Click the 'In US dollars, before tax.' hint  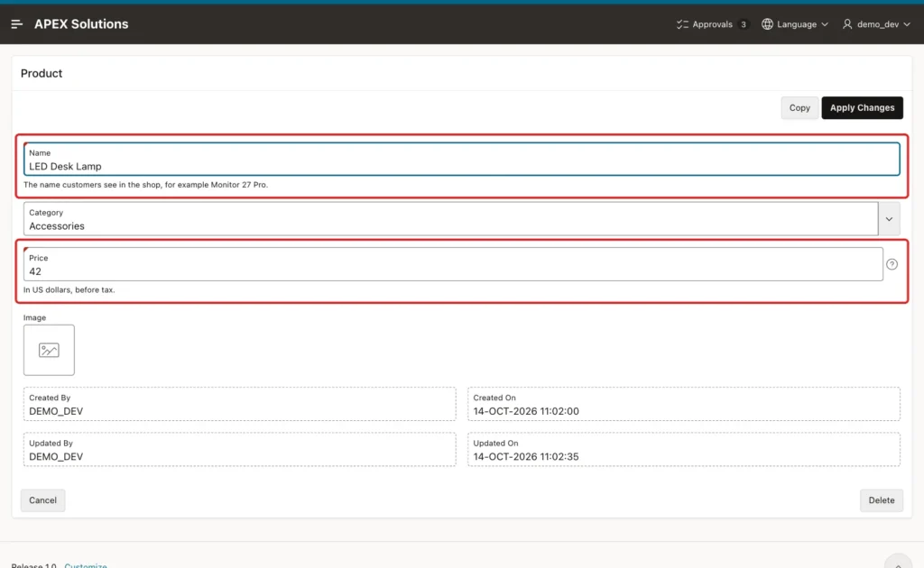(69, 290)
